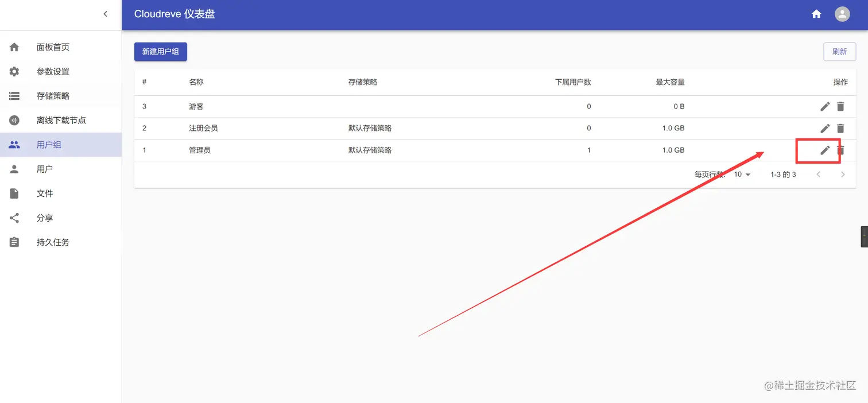Click 管理员 group name cell
Image resolution: width=868 pixels, height=403 pixels.
[200, 150]
